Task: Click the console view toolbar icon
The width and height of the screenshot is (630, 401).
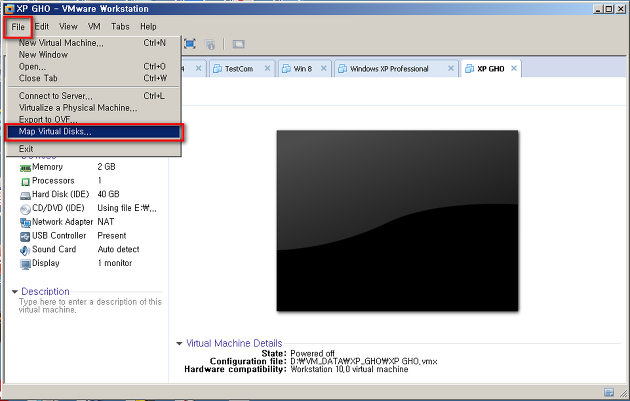Action: pyautogui.click(x=238, y=44)
